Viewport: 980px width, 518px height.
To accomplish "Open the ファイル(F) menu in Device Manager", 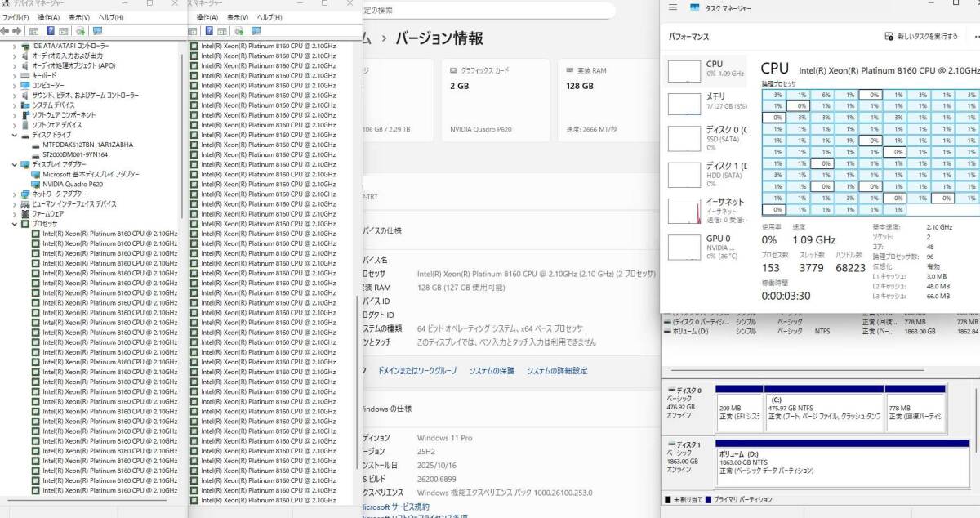I will [16, 17].
